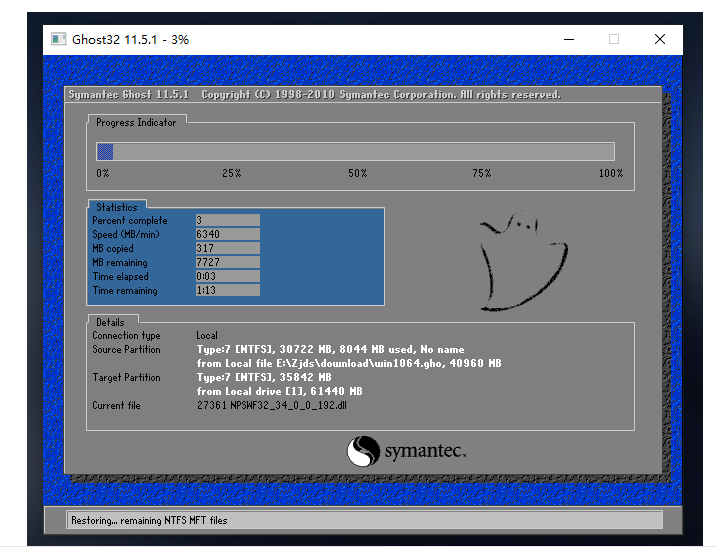Click the 100% label on progress indicator
Screen dimensions: 717x547
pyautogui.click(x=610, y=173)
